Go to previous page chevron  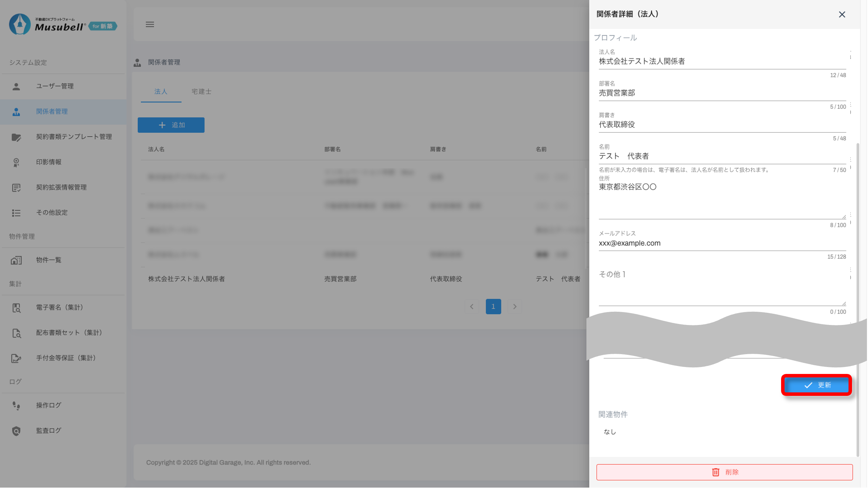(472, 307)
